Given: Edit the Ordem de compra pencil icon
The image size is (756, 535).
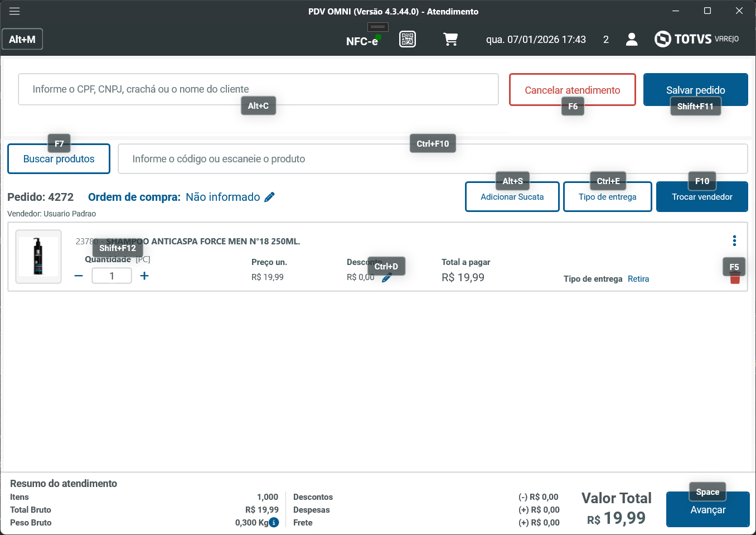Looking at the screenshot, I should pos(270,197).
